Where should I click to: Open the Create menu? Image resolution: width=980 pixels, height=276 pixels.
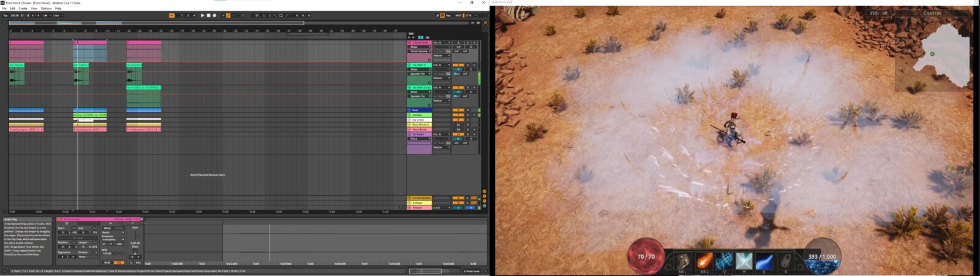23,9
